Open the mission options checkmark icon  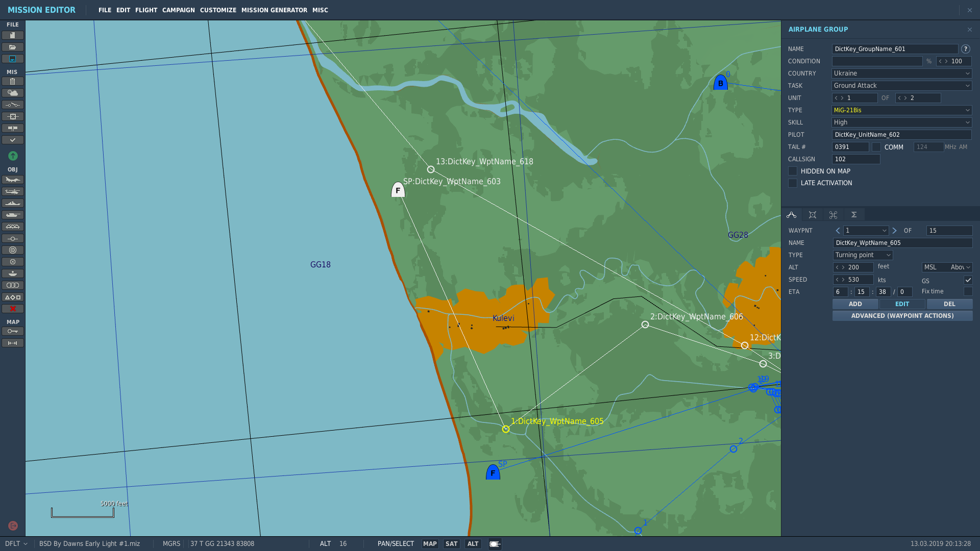13,140
